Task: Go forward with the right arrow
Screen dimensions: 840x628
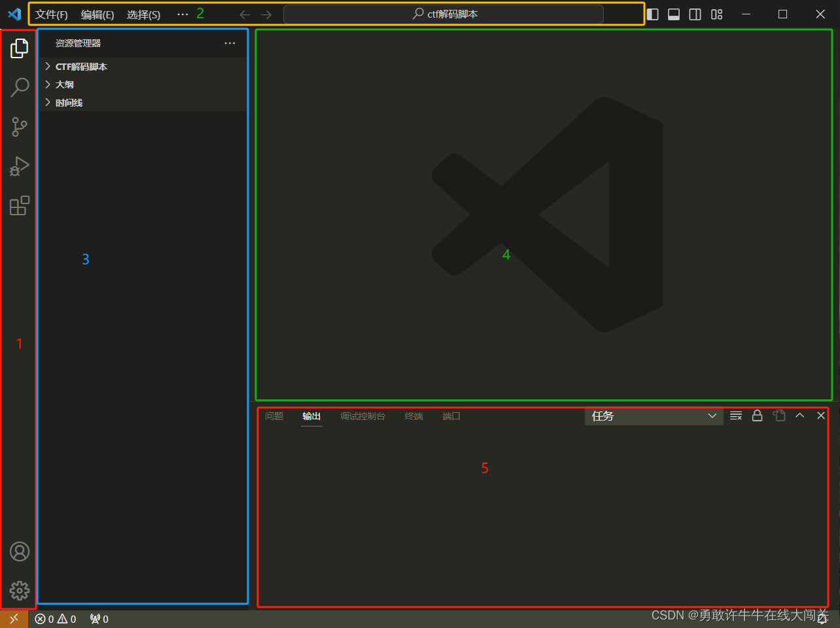Action: [266, 14]
